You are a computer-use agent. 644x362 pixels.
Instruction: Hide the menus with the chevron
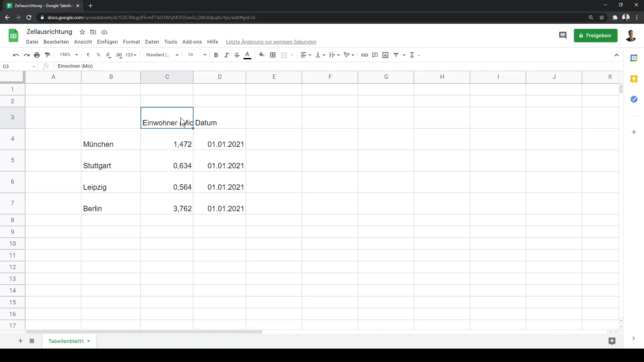[616, 55]
